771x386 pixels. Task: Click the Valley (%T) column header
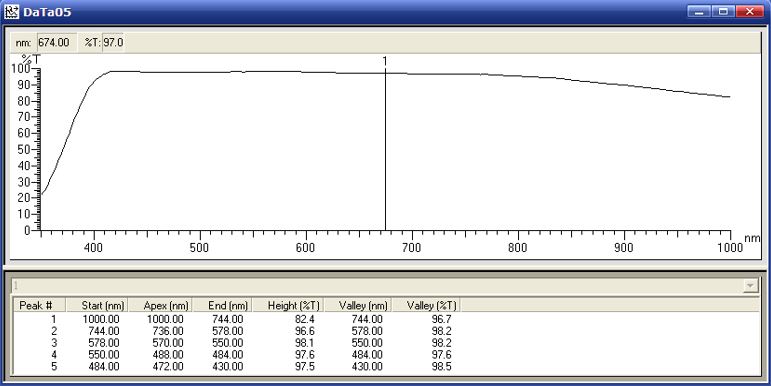(x=427, y=305)
